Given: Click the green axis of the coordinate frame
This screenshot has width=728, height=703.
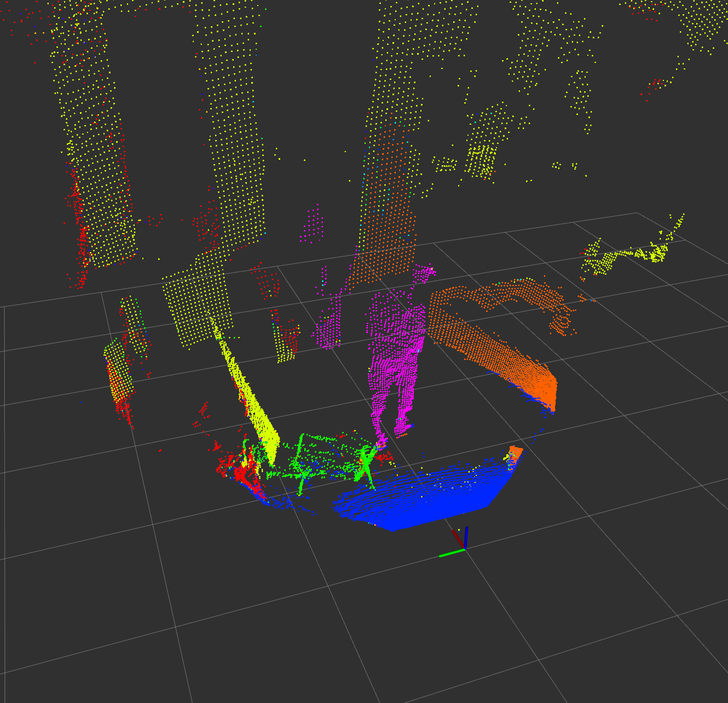Looking at the screenshot, I should coord(452,554).
